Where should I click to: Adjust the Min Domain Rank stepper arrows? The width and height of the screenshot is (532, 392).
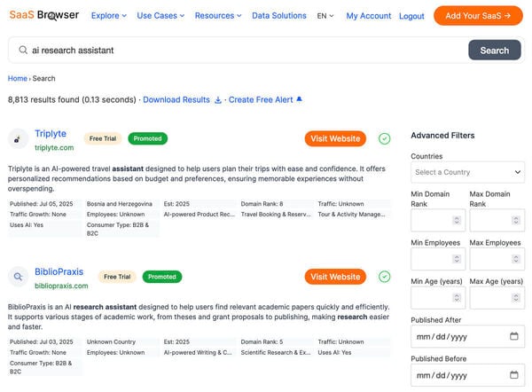(x=457, y=220)
